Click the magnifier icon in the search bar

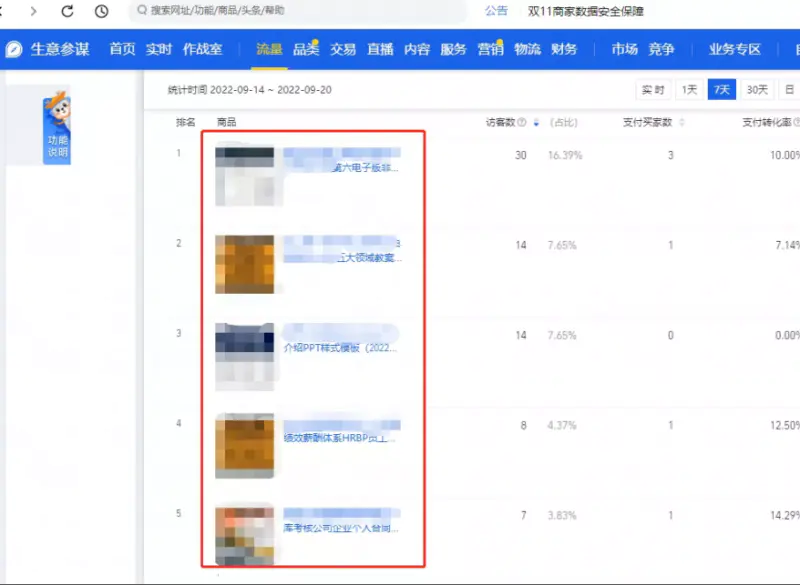tap(143, 10)
